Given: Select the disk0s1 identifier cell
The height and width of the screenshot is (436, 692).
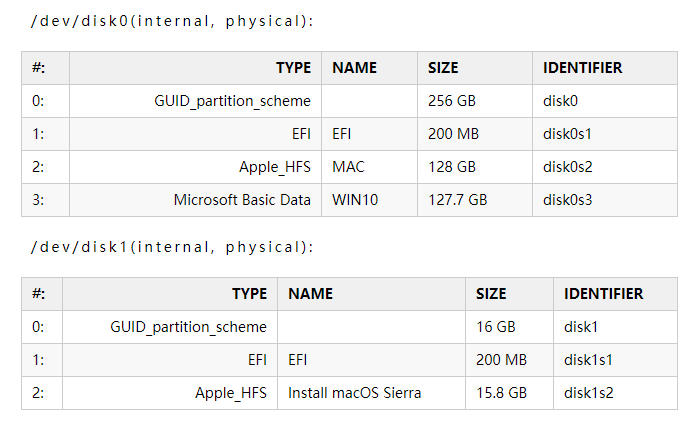Looking at the screenshot, I should click(x=567, y=134).
